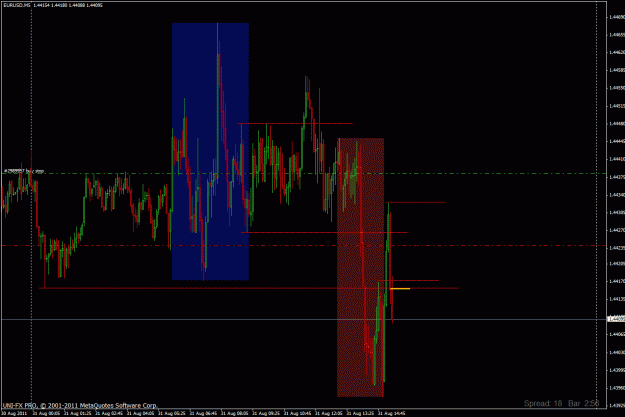Click the 30 Aug 2011 time axis label
This screenshot has height=417, width=625.
14,413
